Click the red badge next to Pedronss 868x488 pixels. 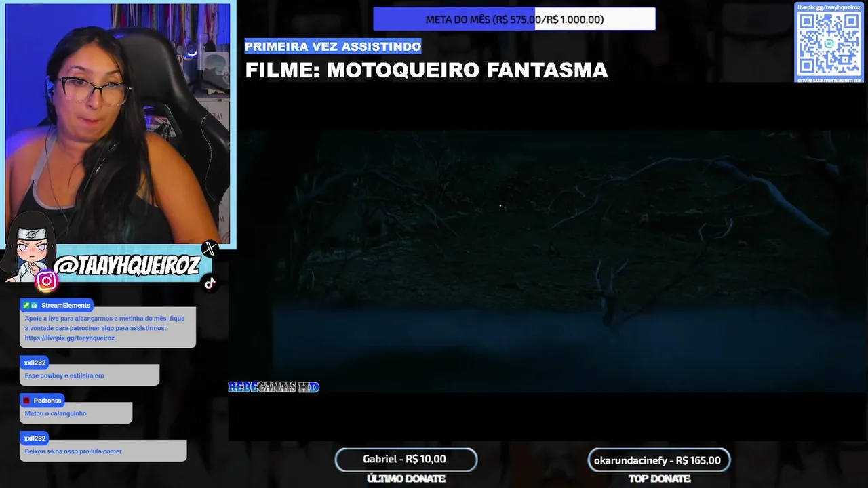(27, 401)
